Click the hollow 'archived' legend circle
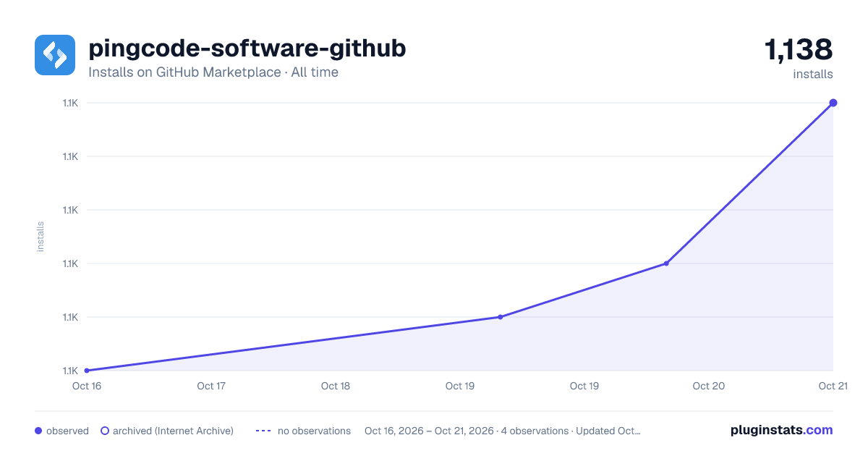Screen dimensions: 868x456 point(105,431)
